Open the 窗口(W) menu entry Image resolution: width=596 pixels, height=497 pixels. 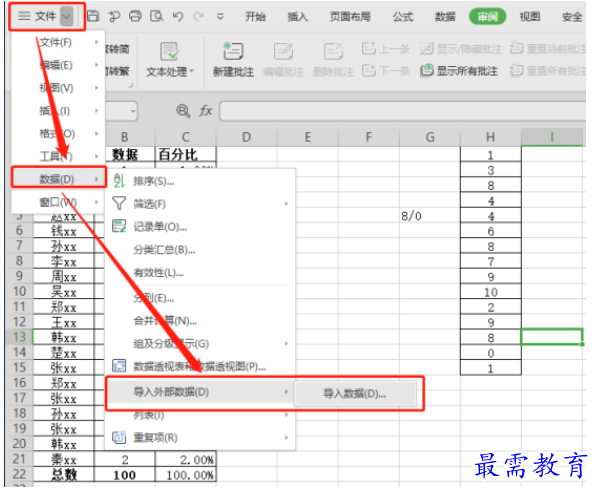click(57, 202)
